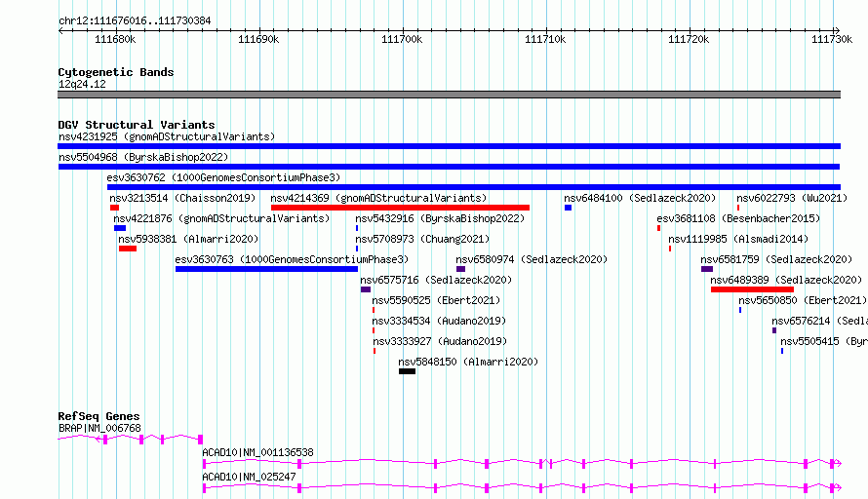Click the nsv5504968 ByrskaBishop2022 label
Image resolution: width=868 pixels, height=499 pixels.
point(143,157)
